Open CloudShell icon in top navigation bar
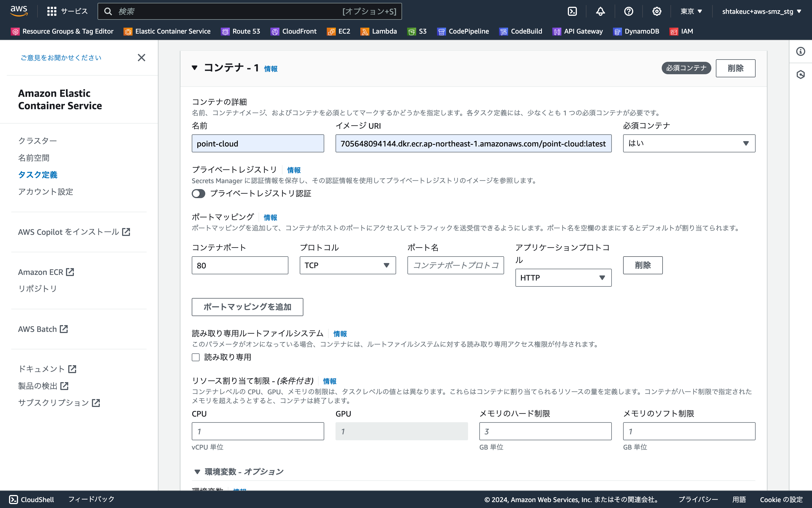Screen dimensions: 812x508 (x=572, y=11)
